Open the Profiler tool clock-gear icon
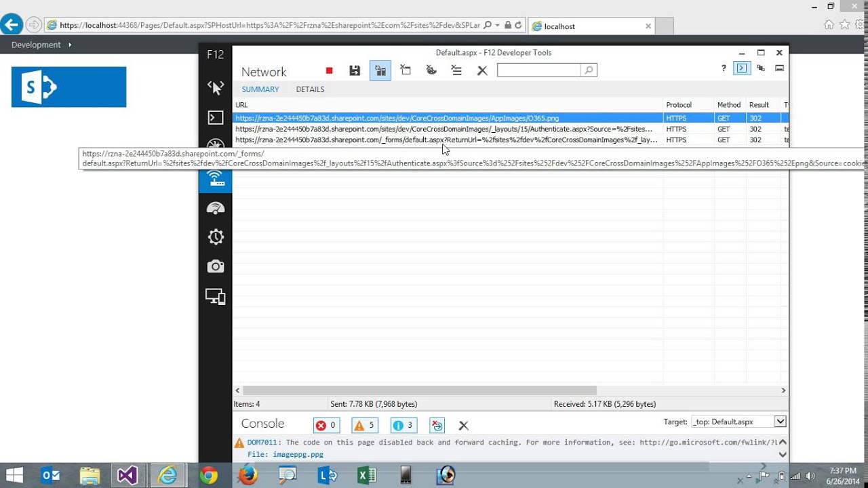This screenshot has width=868, height=488. click(x=216, y=237)
